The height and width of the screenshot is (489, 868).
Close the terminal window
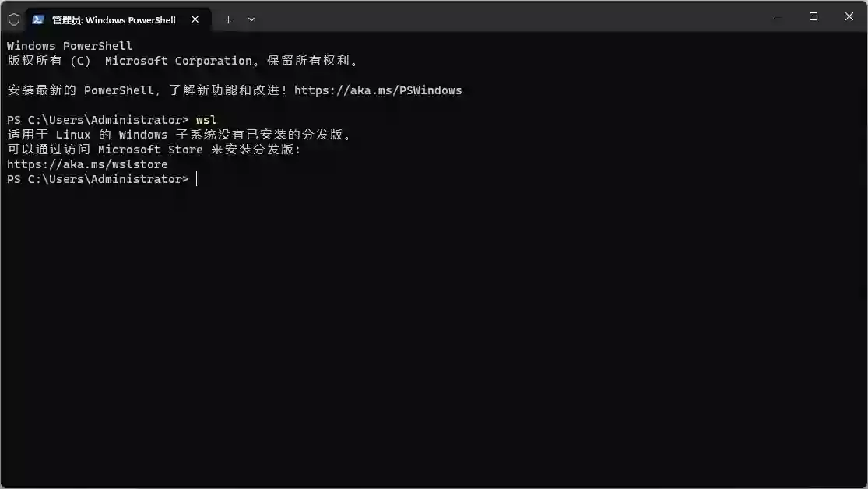849,16
